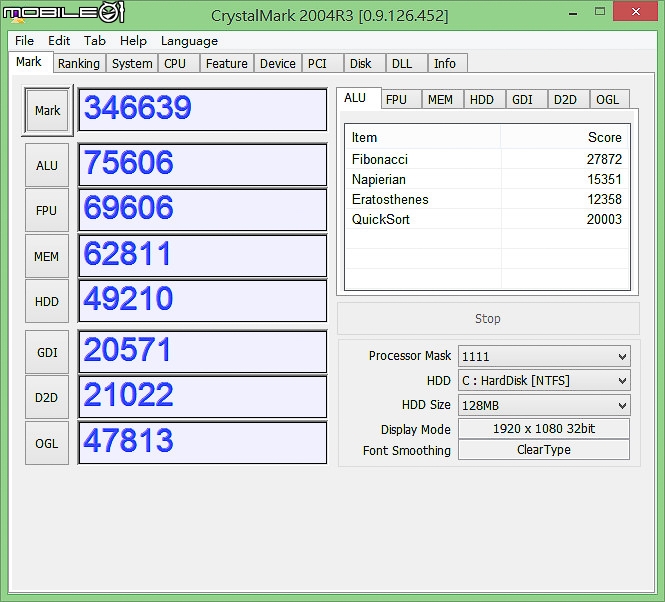Click the Fibonacci score 27872

604,159
